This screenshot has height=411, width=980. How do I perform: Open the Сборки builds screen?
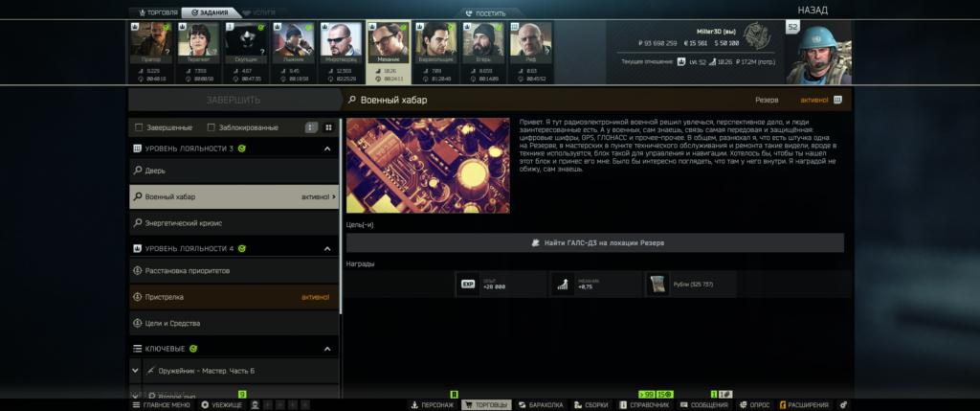[591, 405]
